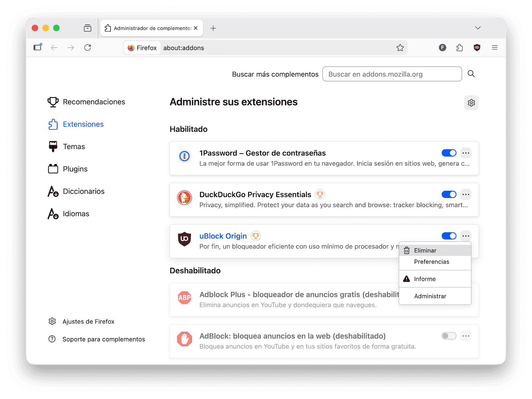Click the Soporte para complementos help icon
The image size is (532, 399).
pyautogui.click(x=52, y=339)
